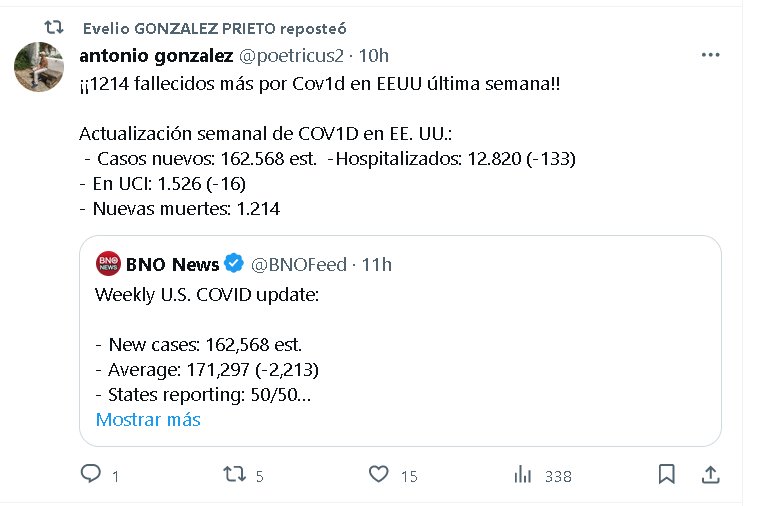This screenshot has height=506, width=762.
Task: Open the BNO News account name
Action: 172,264
